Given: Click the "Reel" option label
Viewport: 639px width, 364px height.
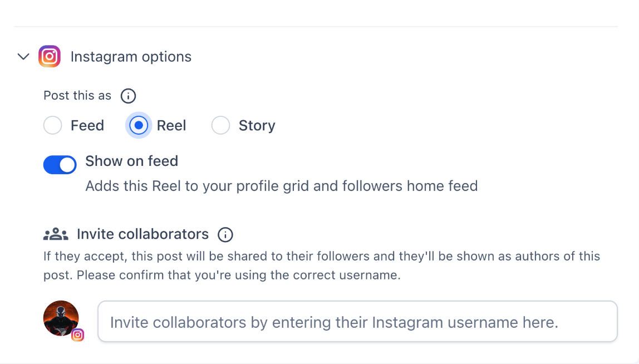Looking at the screenshot, I should 171,126.
